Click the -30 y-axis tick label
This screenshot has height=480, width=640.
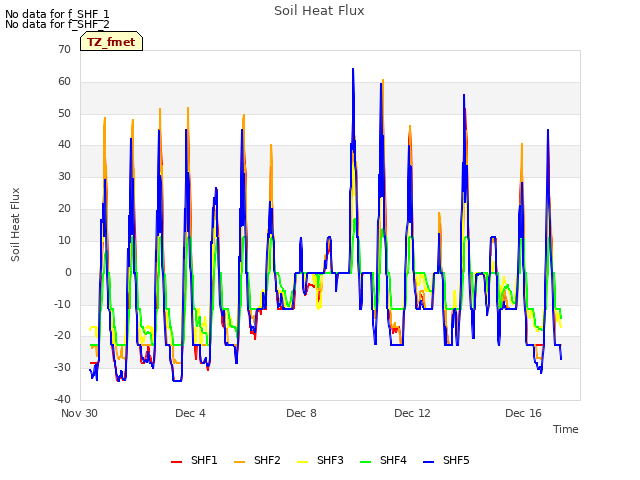63,367
